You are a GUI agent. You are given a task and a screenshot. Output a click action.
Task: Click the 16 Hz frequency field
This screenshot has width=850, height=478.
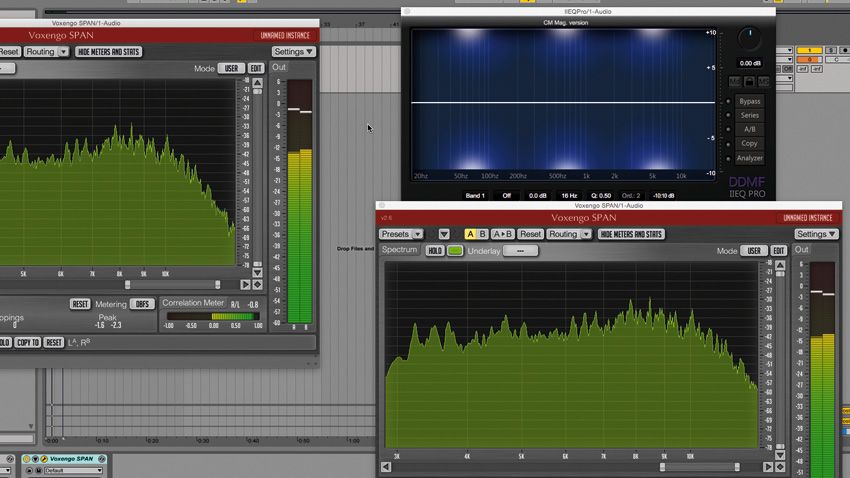[x=569, y=196]
